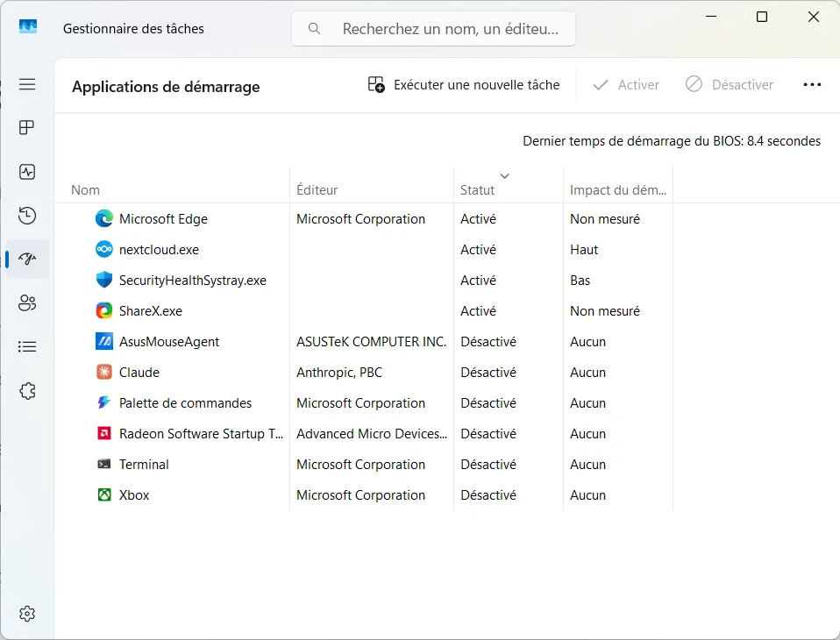
Task: Select the Xbox row name
Action: pos(134,494)
